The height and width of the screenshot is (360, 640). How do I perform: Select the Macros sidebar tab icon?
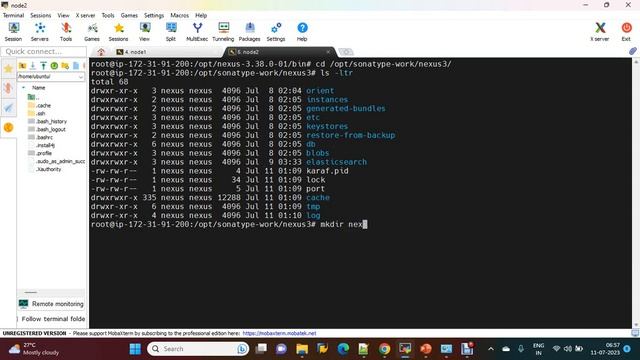(x=8, y=108)
